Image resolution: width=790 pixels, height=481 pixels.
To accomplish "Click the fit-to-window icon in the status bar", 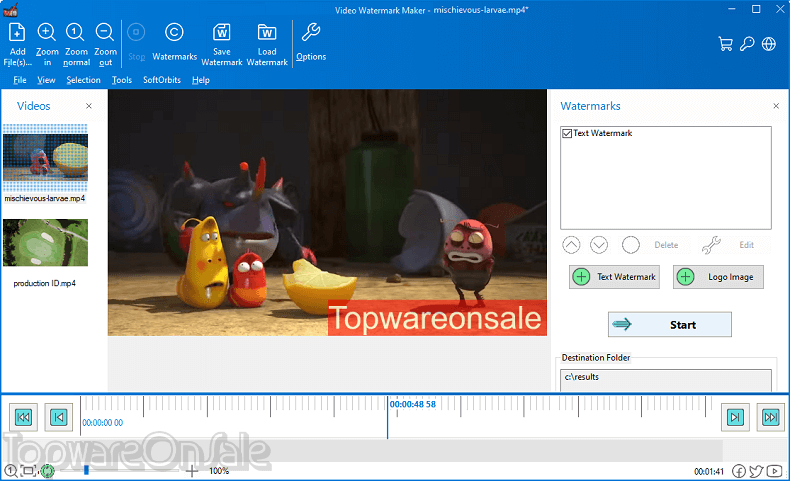I will [29, 471].
